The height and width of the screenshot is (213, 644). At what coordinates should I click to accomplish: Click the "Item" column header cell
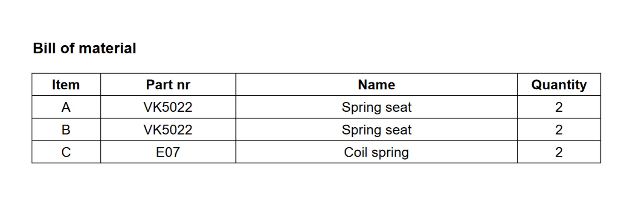[66, 85]
